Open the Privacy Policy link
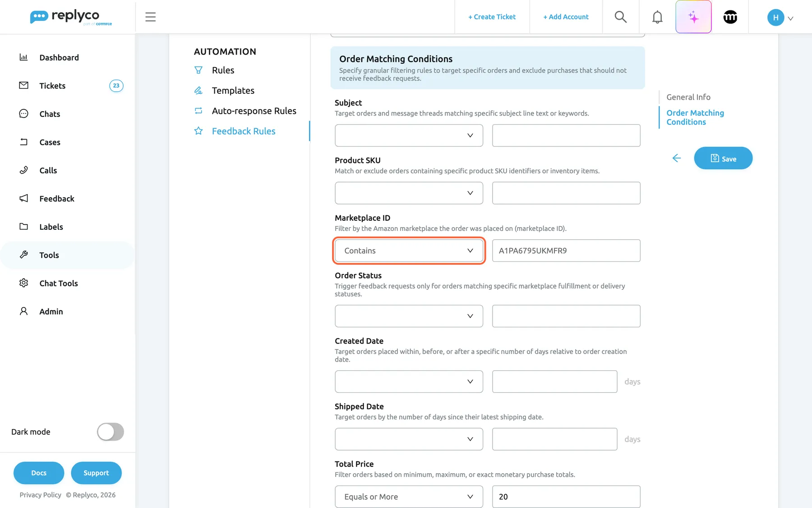Viewport: 812px width, 508px height. tap(40, 495)
